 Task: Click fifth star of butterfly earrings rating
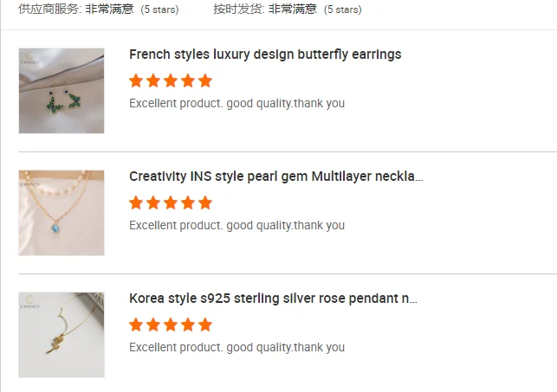click(x=205, y=81)
